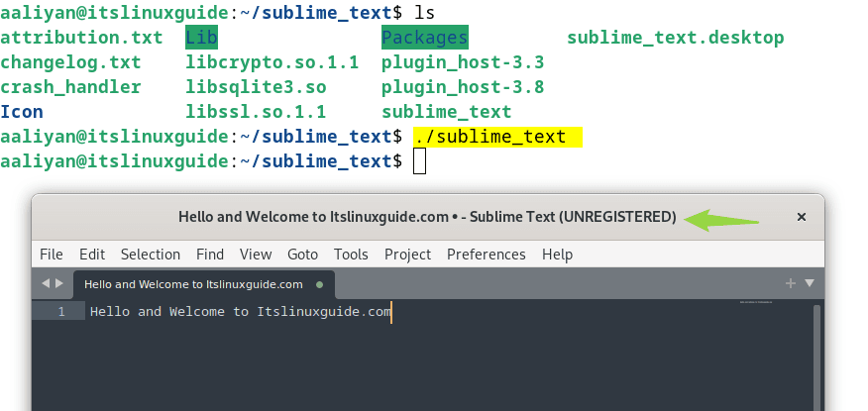
Task: Open the Project menu
Action: (407, 255)
